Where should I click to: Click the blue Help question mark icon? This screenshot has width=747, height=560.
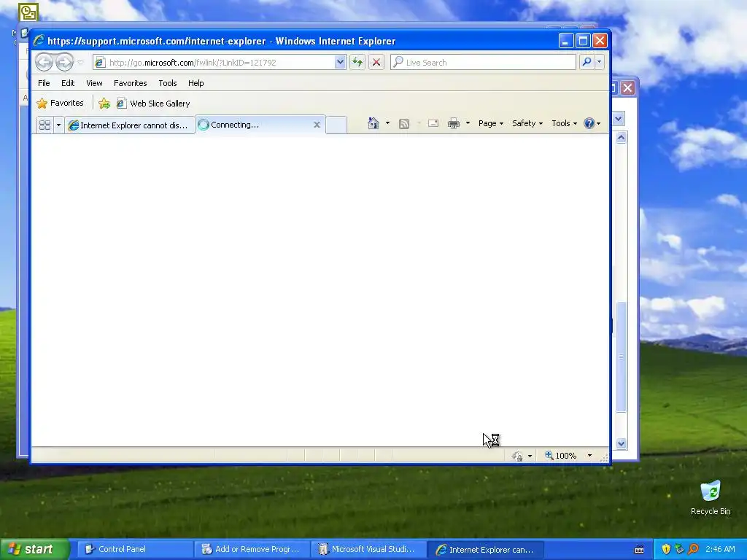[x=589, y=123]
